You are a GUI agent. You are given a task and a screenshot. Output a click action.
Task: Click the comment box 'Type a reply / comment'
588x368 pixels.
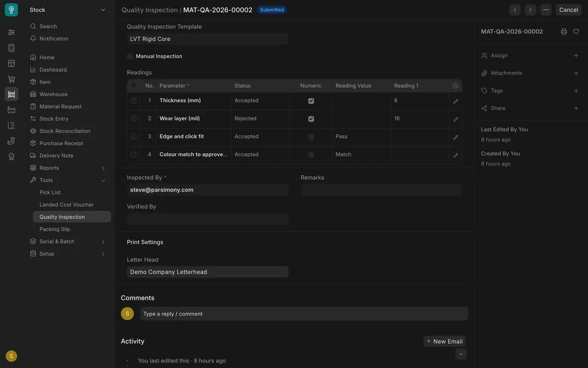(x=304, y=314)
